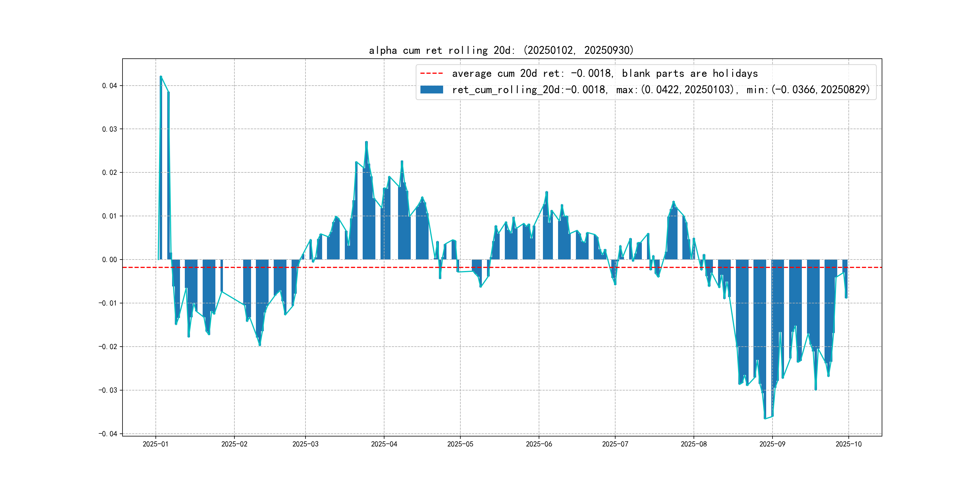Click the 2025-04 x-axis tick label
Image resolution: width=980 pixels, height=490 pixels.
click(x=384, y=444)
